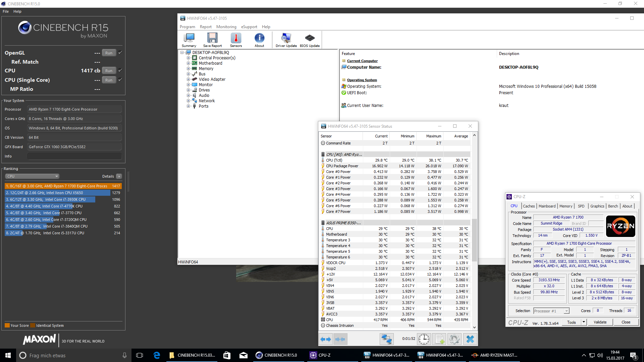
Task: Open sensor settings gear icon
Action: coord(454,339)
